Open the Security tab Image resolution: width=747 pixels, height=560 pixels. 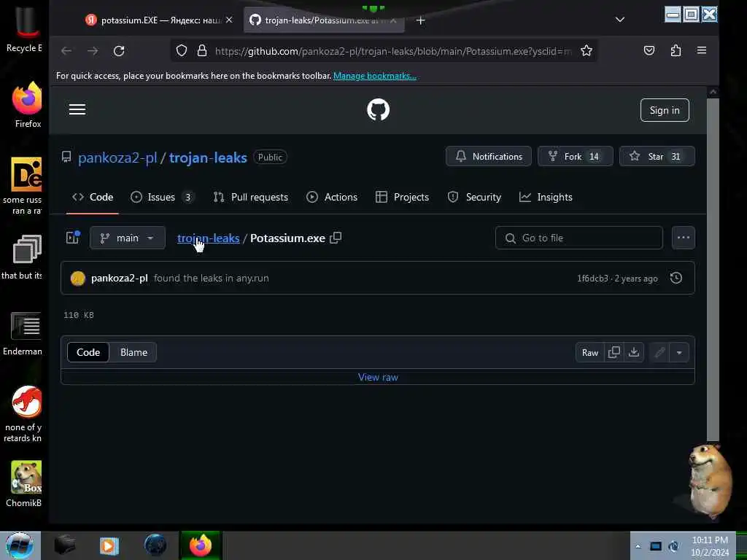(x=474, y=197)
